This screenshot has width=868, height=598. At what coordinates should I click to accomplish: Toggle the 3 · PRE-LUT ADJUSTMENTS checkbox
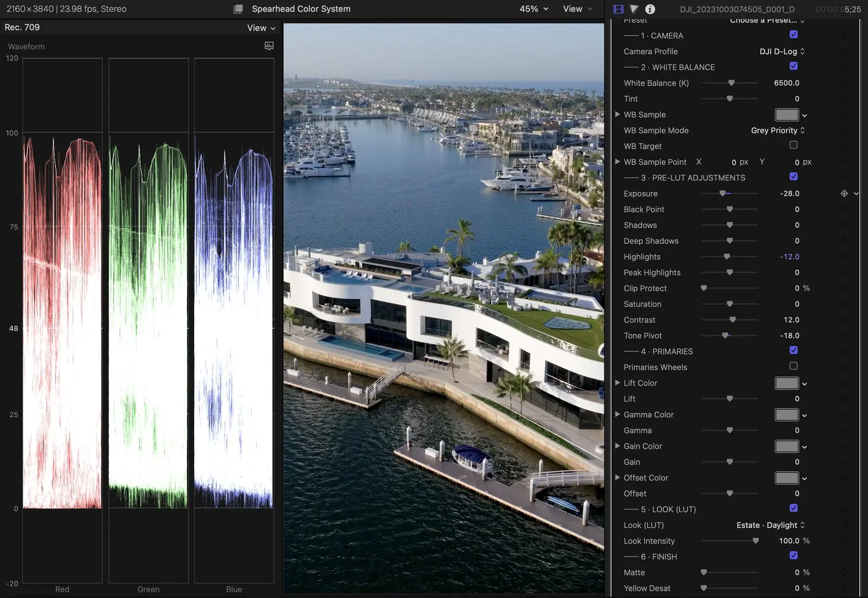click(794, 177)
